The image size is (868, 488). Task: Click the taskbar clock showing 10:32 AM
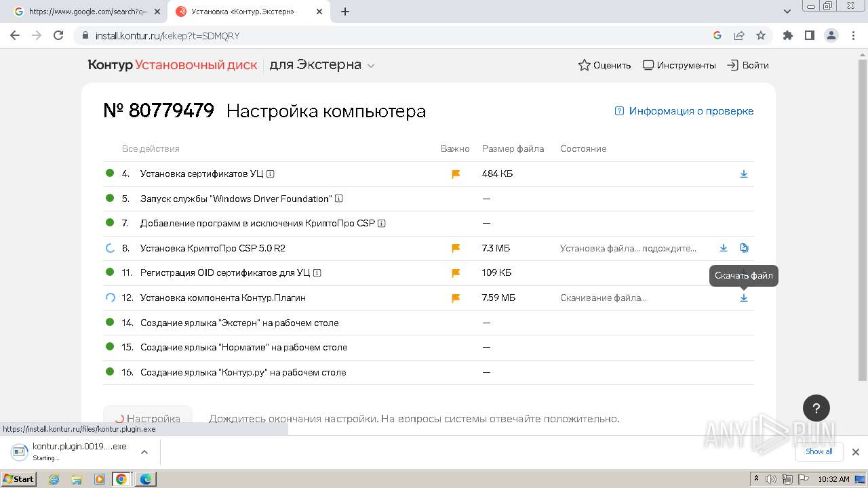[x=833, y=479]
